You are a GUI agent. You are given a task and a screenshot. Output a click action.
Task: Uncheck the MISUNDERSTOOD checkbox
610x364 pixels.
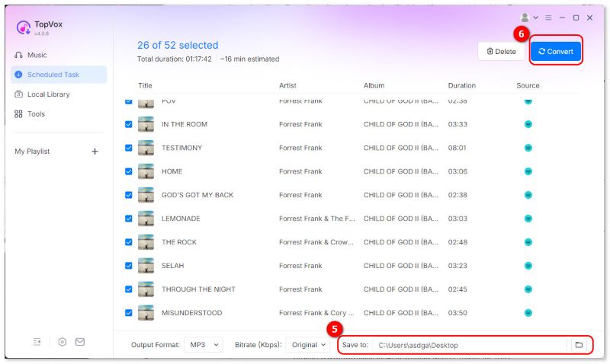pos(129,313)
